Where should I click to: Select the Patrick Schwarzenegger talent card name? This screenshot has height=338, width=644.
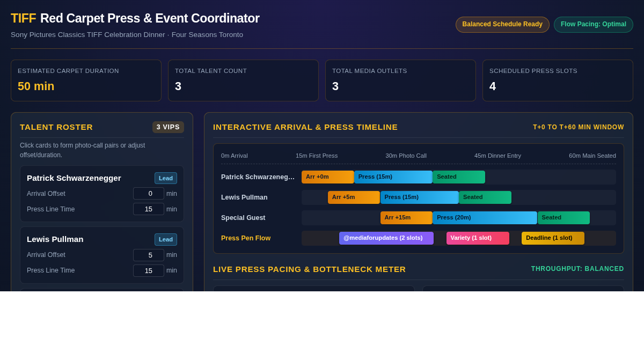pos(74,178)
